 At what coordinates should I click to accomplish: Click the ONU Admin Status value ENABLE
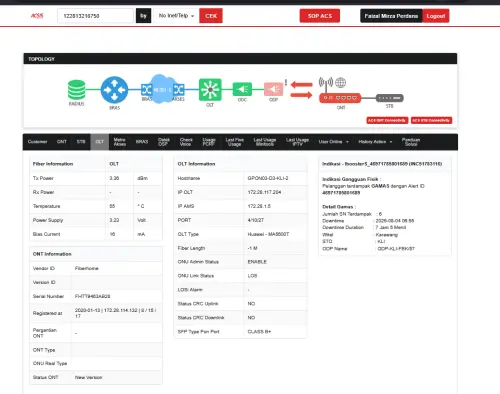click(x=257, y=262)
